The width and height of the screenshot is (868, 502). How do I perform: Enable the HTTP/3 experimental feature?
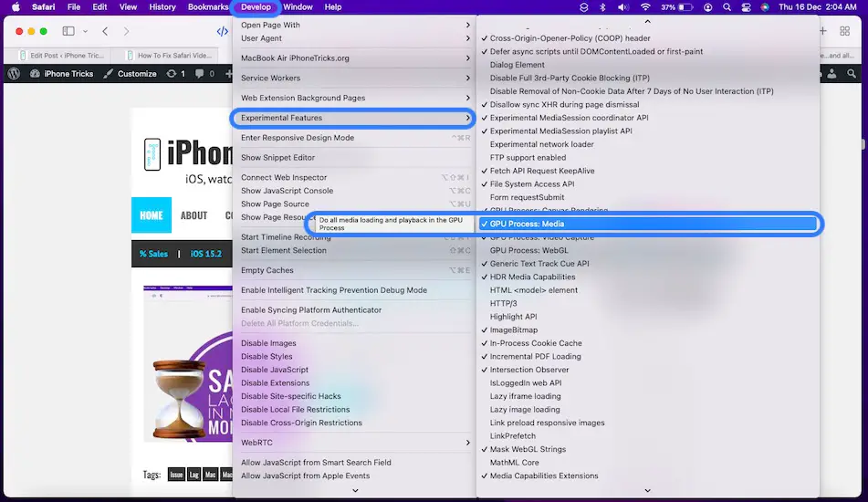(504, 304)
